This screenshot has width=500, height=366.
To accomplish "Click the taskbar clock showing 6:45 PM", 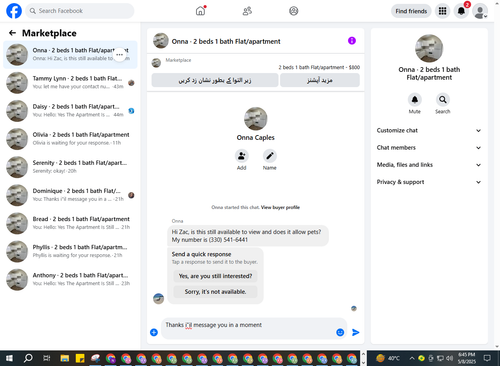I will [x=466, y=358].
